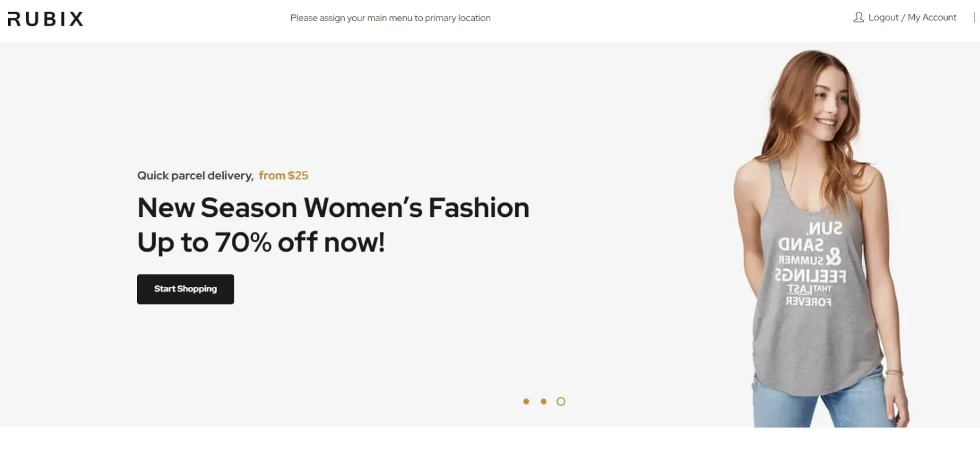Select the second carousel slide dot

click(x=544, y=401)
